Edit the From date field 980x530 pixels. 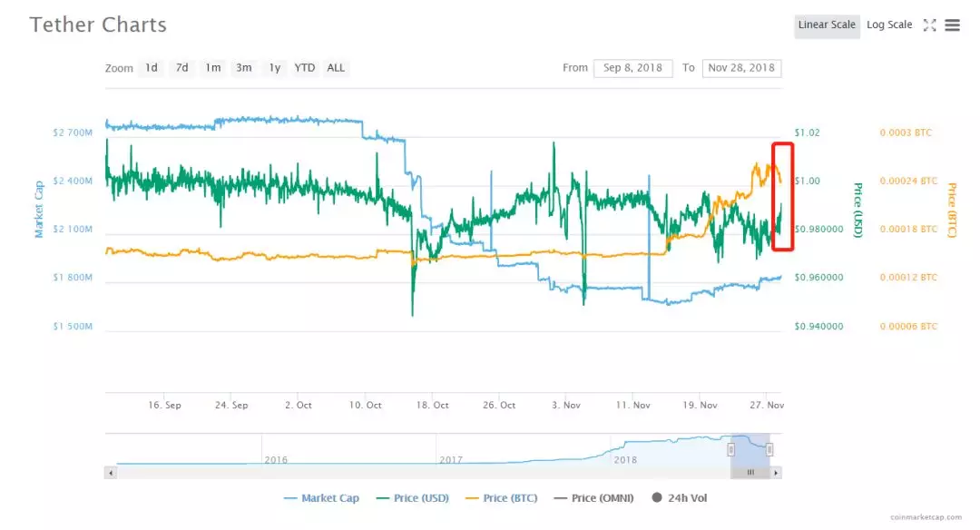[633, 68]
